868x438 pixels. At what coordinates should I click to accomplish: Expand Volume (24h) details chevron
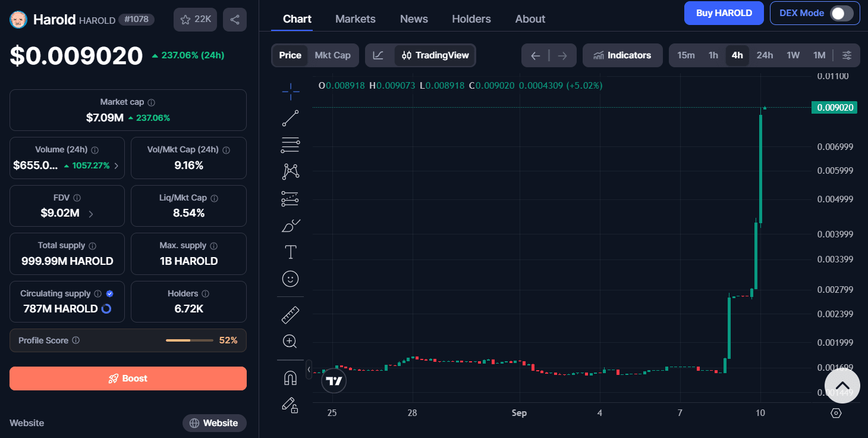click(116, 166)
